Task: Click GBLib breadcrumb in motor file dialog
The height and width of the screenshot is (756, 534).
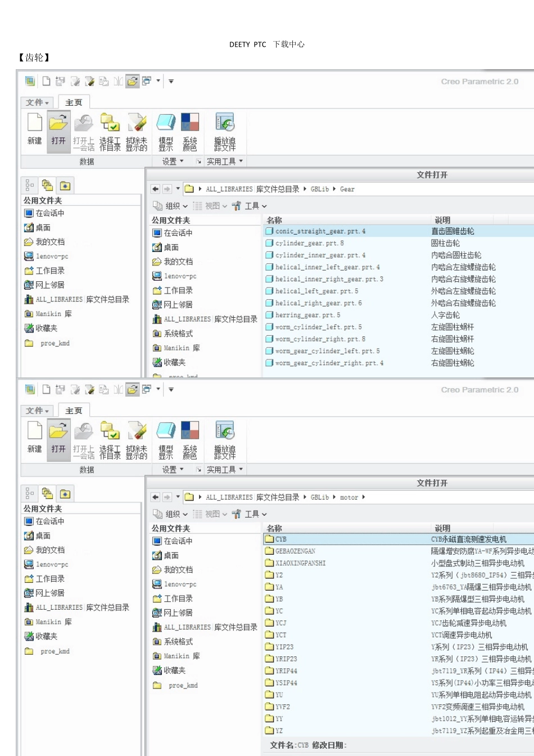Action: [x=320, y=497]
